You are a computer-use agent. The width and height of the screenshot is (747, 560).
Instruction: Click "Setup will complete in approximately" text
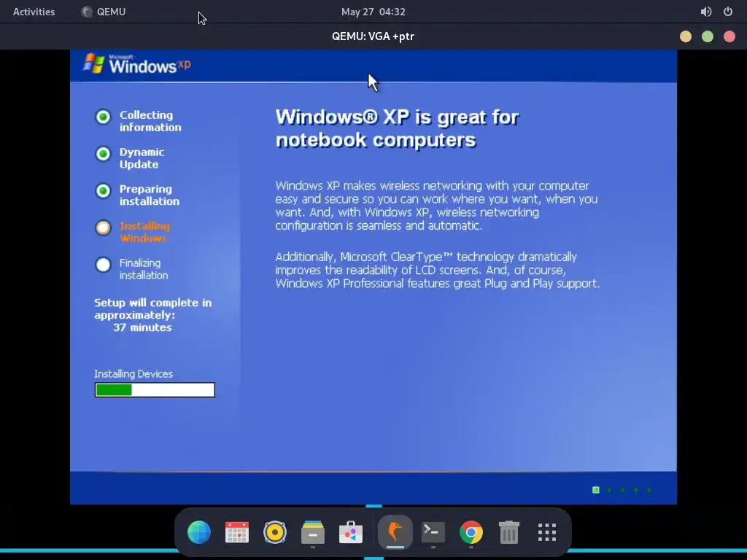(x=153, y=308)
